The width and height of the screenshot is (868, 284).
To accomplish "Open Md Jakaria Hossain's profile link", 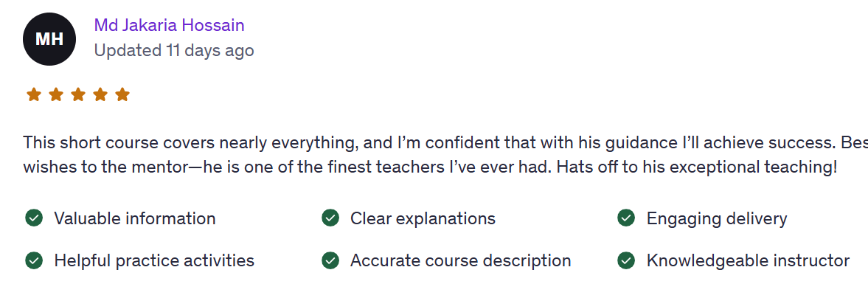I will [169, 25].
